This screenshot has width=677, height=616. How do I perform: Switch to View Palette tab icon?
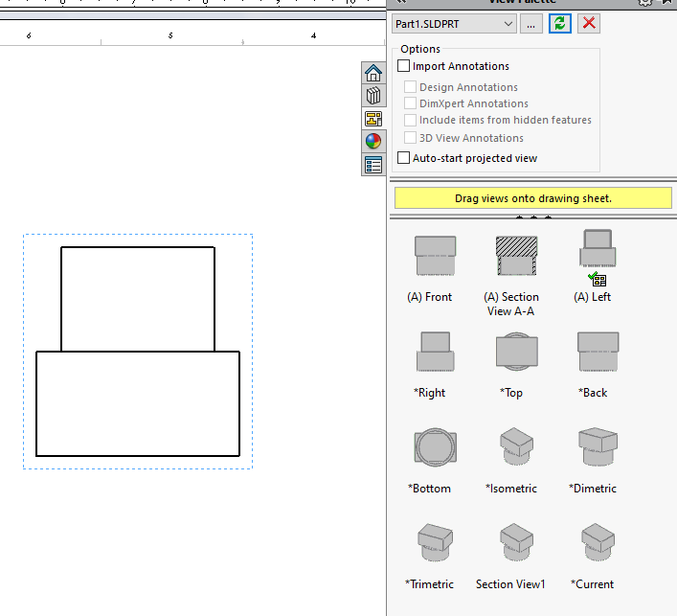click(x=373, y=119)
